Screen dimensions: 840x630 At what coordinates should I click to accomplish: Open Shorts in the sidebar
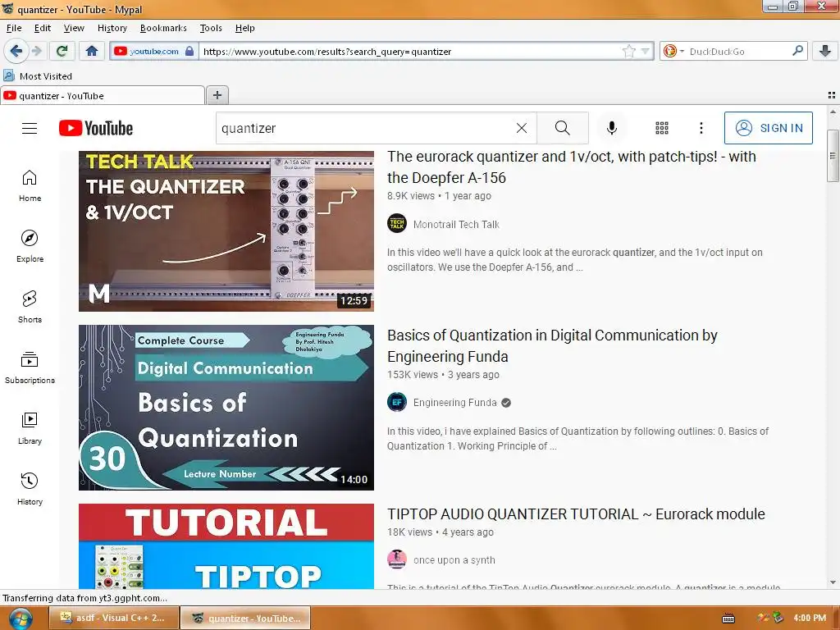pos(30,307)
